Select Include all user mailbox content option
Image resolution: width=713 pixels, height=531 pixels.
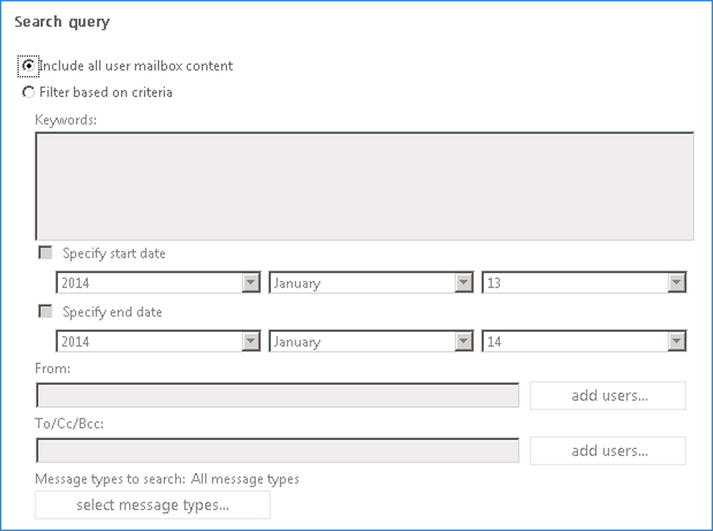click(x=29, y=66)
